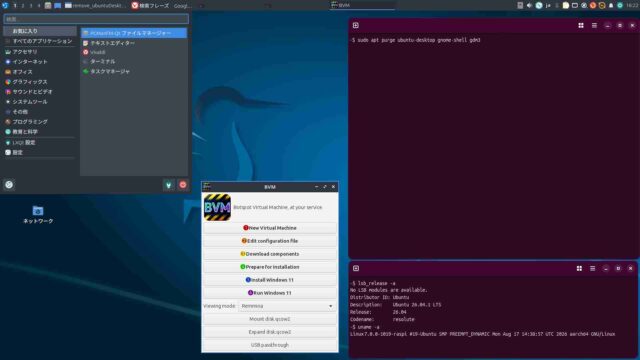Click grid view icon in upper terminal
This screenshot has height=360, width=640.
pyautogui.click(x=581, y=25)
